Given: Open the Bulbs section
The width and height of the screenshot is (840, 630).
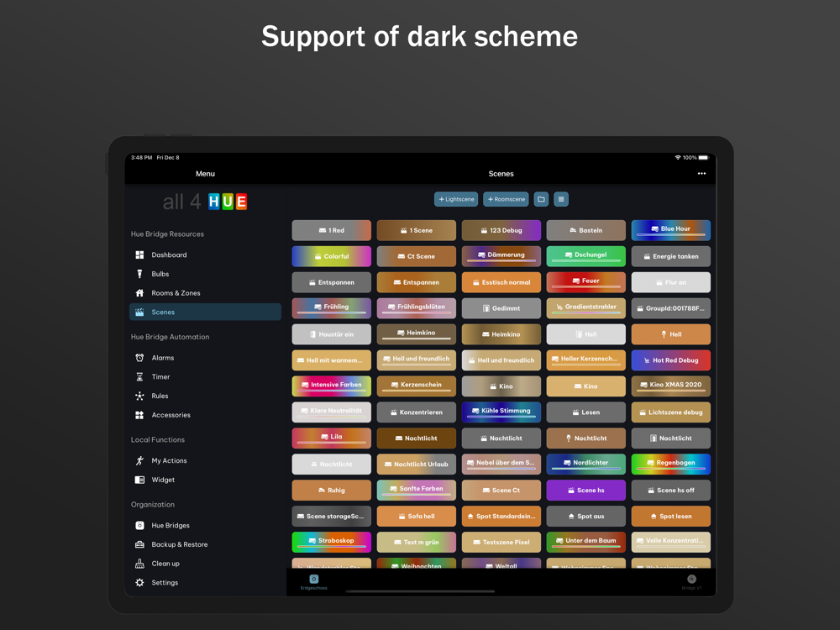Looking at the screenshot, I should point(205,274).
